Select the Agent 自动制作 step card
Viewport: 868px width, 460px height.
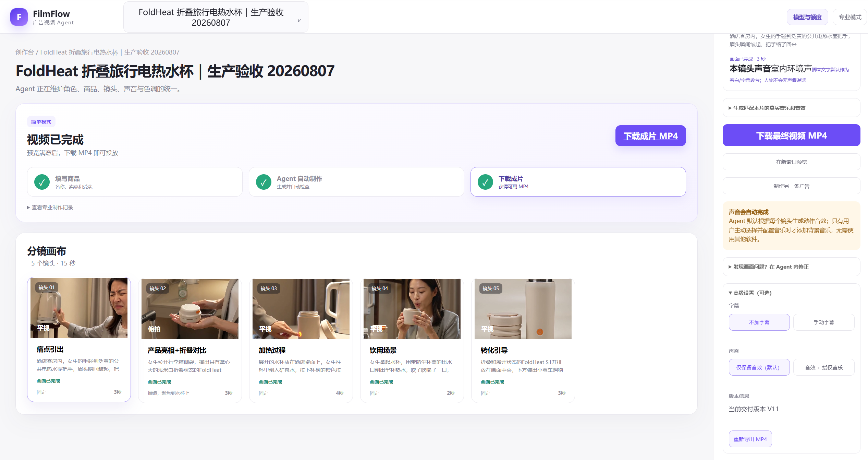(x=356, y=182)
